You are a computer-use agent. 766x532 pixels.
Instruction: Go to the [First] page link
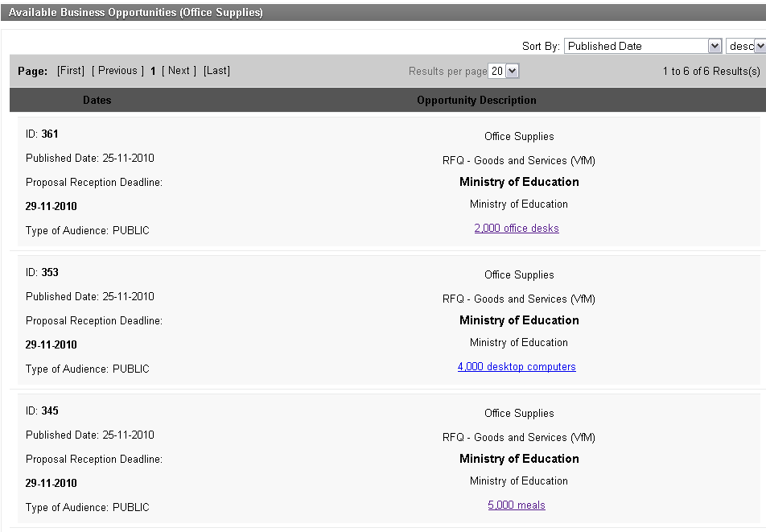(71, 71)
